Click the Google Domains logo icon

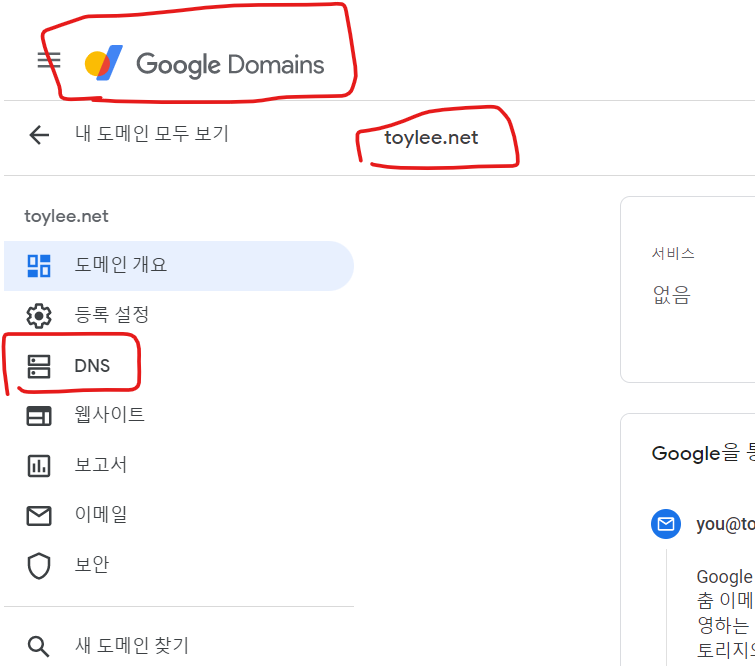pos(104,63)
